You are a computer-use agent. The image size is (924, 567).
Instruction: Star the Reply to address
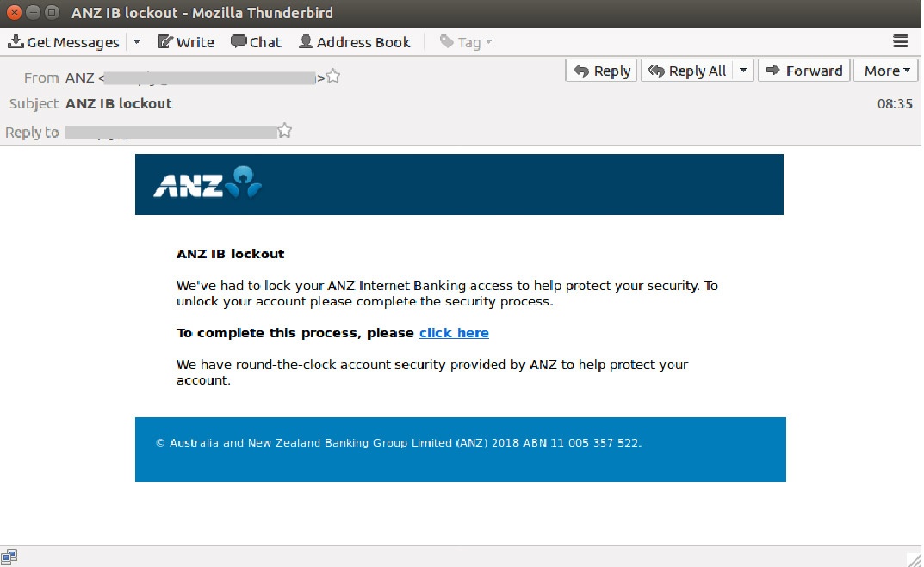pos(285,131)
